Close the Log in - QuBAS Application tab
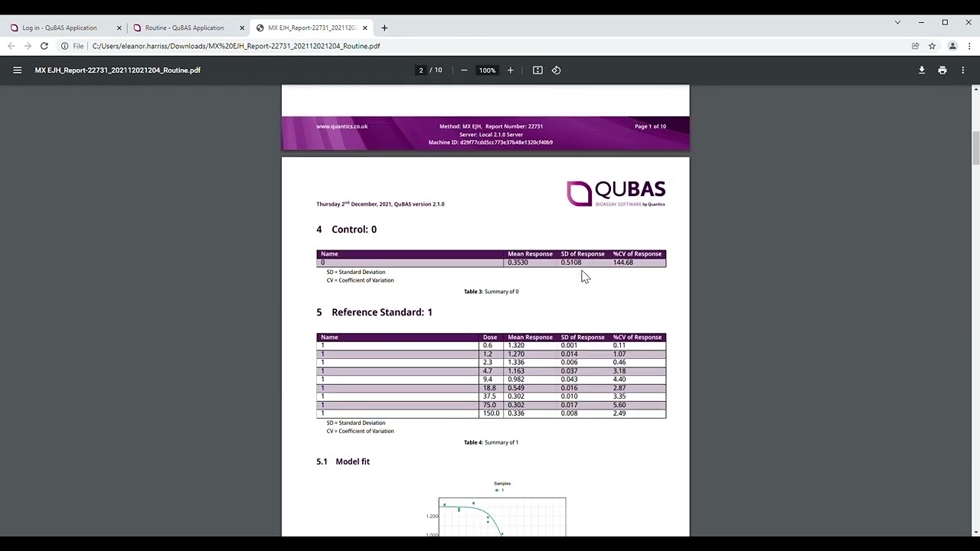The width and height of the screenshot is (980, 551). click(119, 28)
